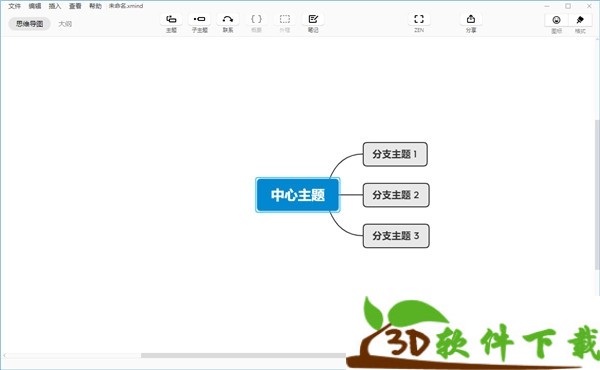Screen dimensions: 600x370
Task: Insert a subtopic using 子主题 icon
Action: (x=199, y=19)
